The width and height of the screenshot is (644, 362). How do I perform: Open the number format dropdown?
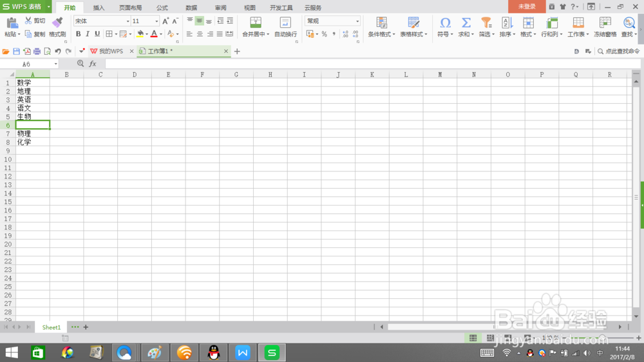click(x=357, y=21)
